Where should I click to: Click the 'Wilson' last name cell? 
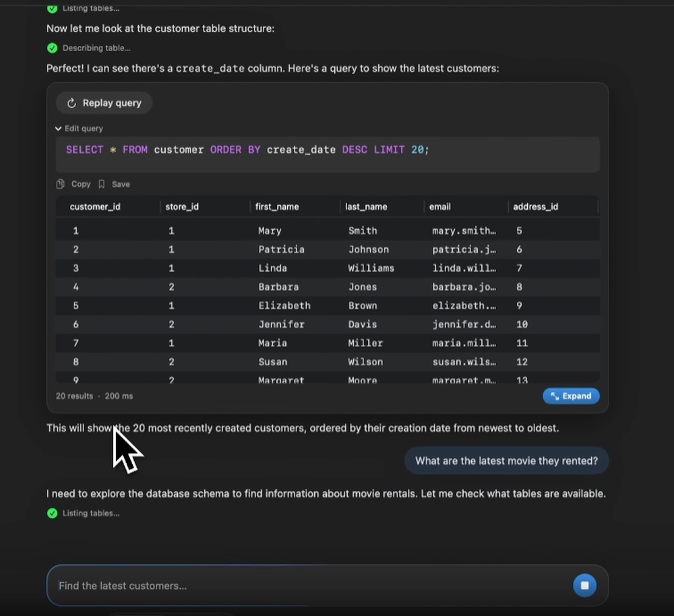365,362
